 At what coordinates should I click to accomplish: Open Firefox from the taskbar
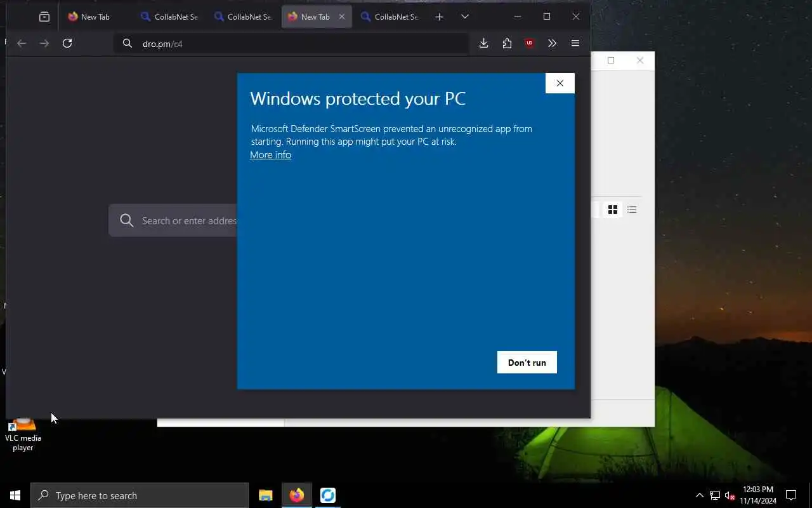(x=297, y=495)
